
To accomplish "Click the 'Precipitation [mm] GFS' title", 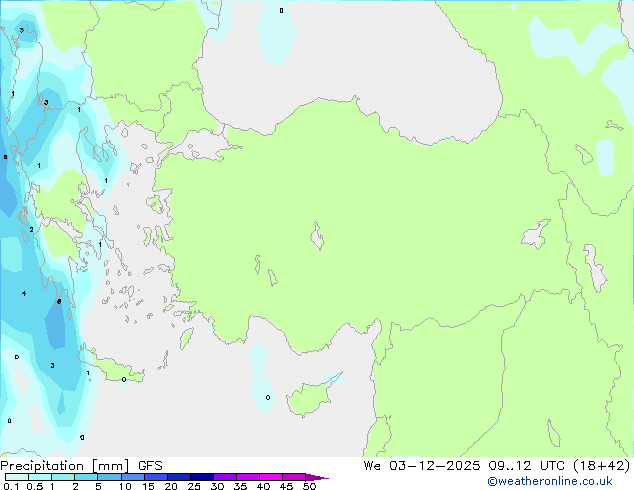I will tap(81, 466).
